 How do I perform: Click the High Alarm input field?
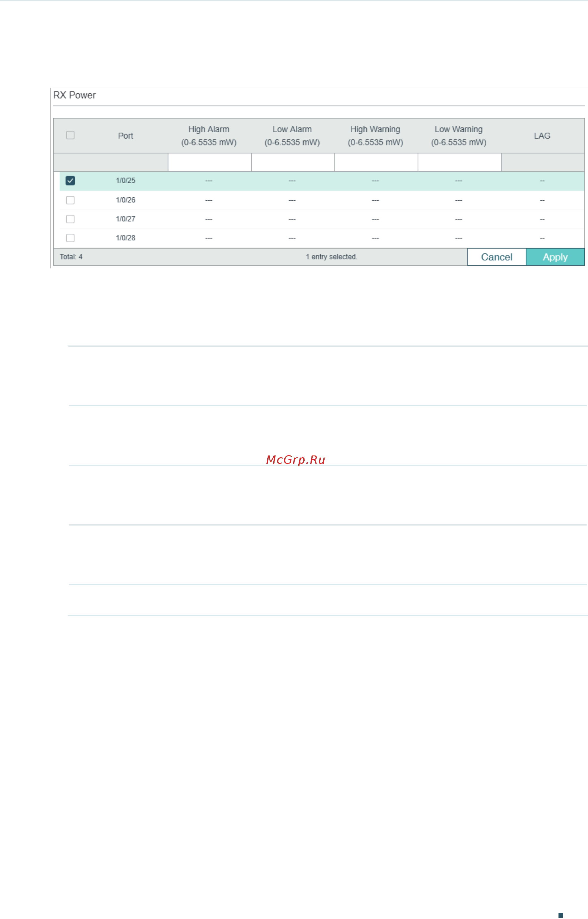click(x=210, y=162)
